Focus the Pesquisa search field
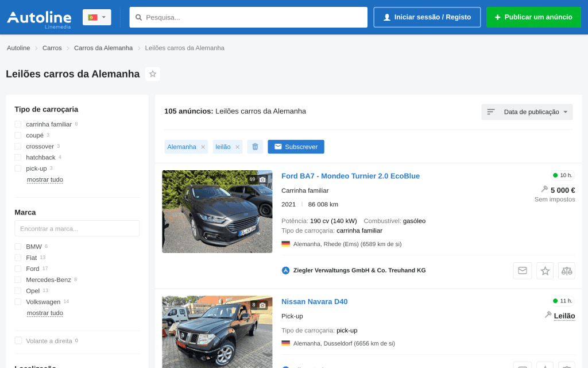The height and width of the screenshot is (368, 588). [248, 17]
